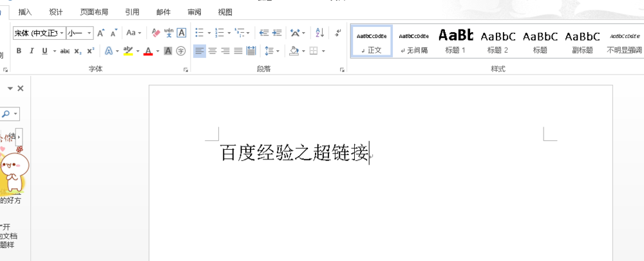Open the phonetic guide (wén) tool
The height and width of the screenshot is (261, 644).
coord(168,33)
